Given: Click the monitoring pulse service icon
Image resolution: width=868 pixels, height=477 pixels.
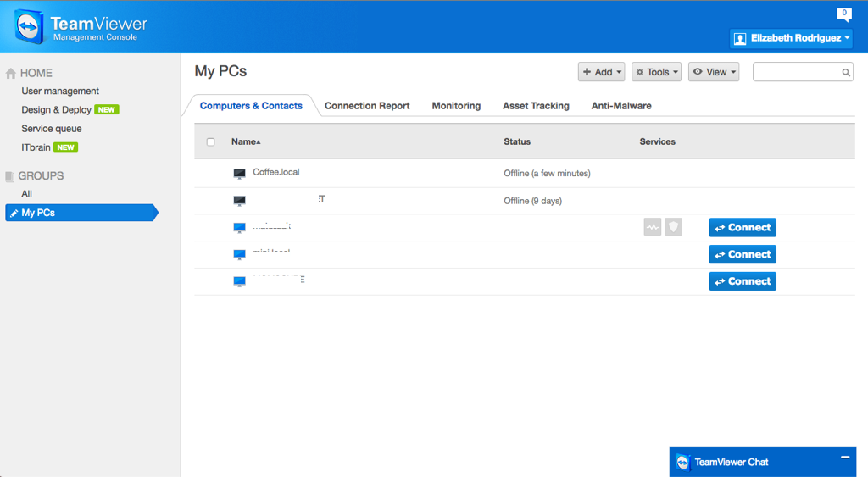Looking at the screenshot, I should pos(653,227).
